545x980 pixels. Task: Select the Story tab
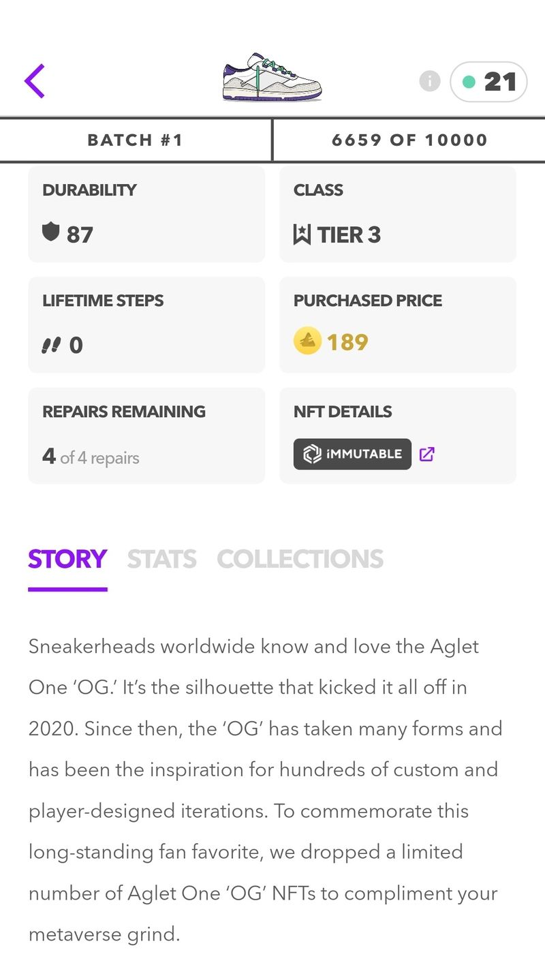[67, 560]
